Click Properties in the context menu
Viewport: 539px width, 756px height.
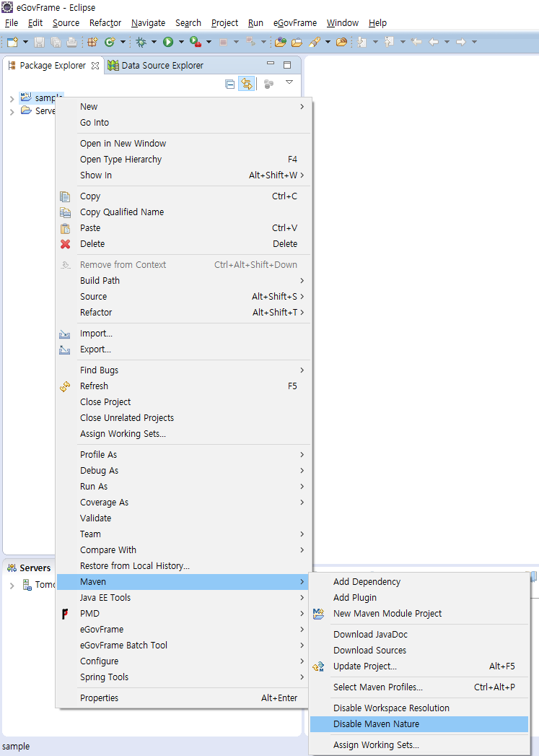[99, 698]
